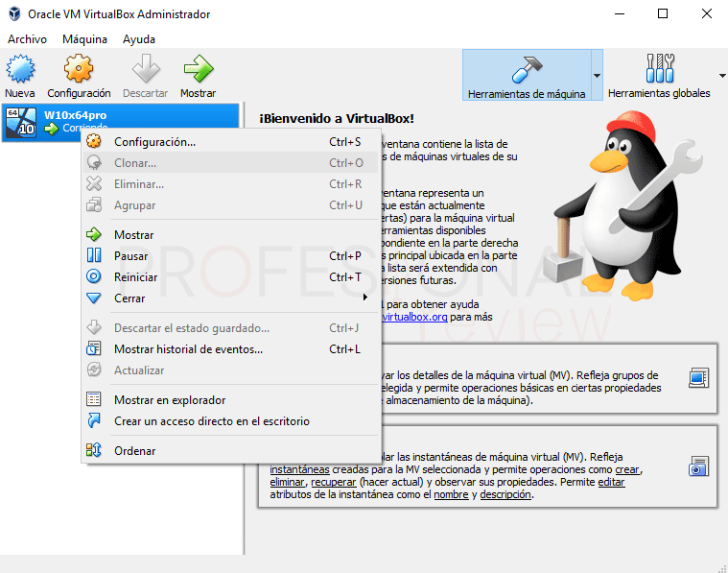Choose Actualizar in the context menu

[231, 370]
